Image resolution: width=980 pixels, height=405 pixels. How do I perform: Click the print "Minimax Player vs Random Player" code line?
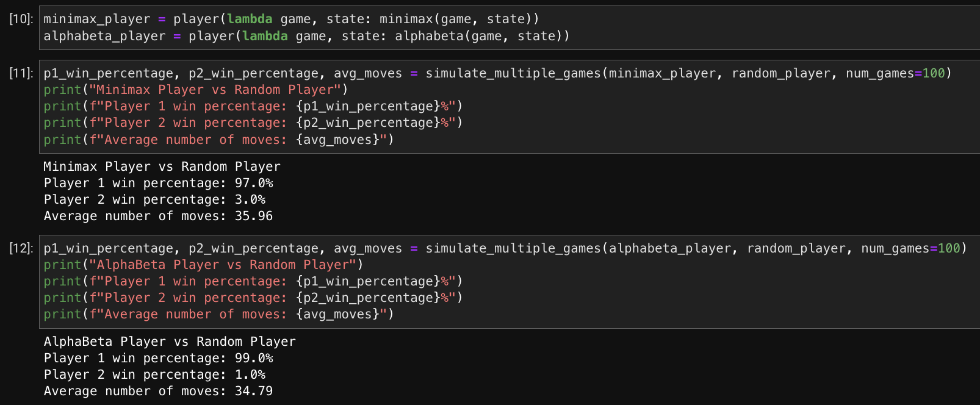click(195, 90)
